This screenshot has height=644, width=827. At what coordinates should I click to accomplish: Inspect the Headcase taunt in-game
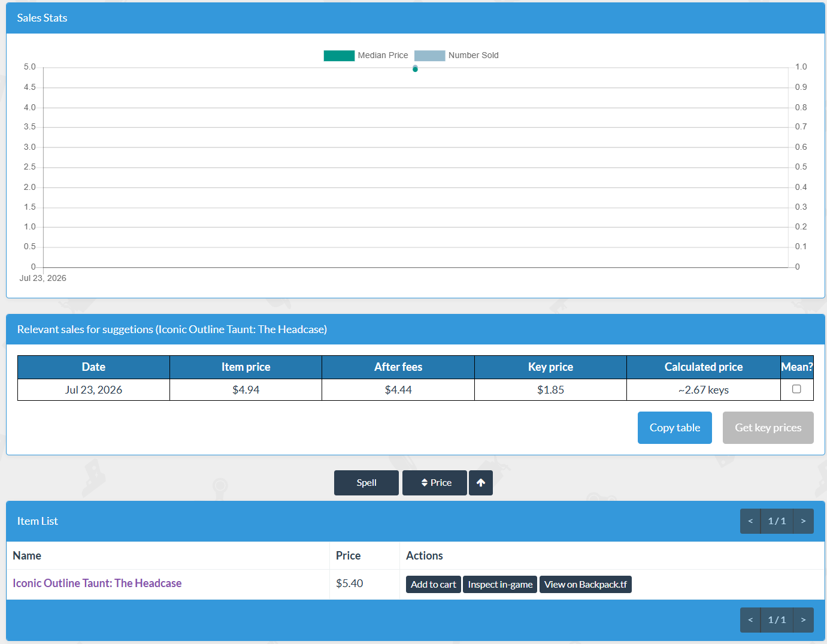(x=500, y=585)
